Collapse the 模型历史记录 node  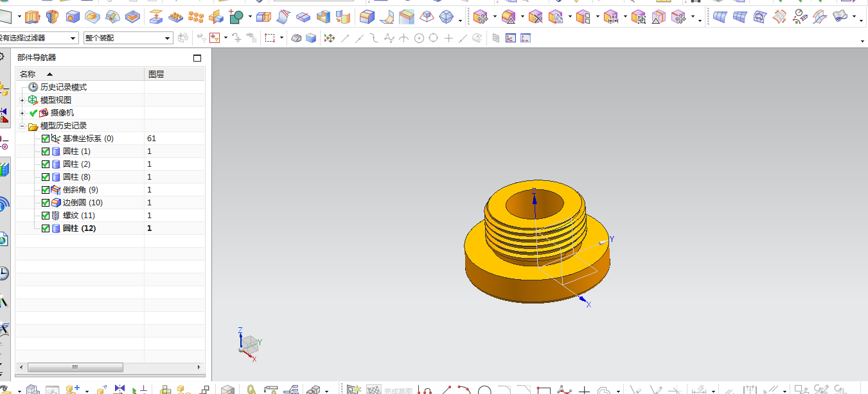23,126
